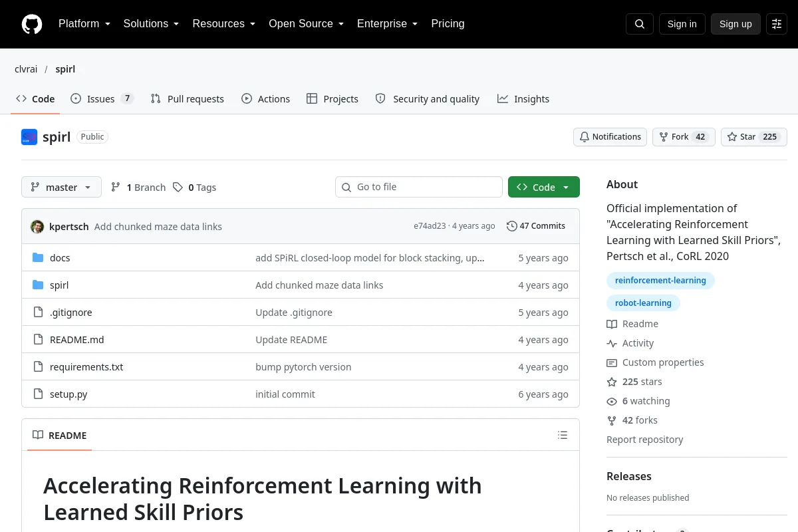
Task: Open the GitHub homepage logo
Action: 32,24
